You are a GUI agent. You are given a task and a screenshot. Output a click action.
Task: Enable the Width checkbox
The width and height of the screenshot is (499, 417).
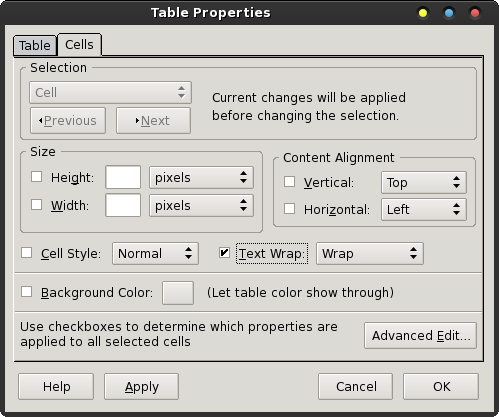[36, 205]
